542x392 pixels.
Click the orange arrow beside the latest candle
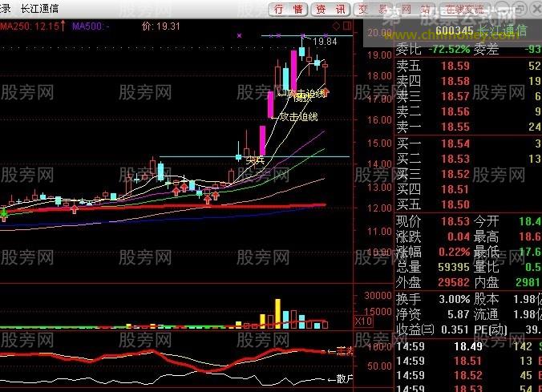(326, 91)
